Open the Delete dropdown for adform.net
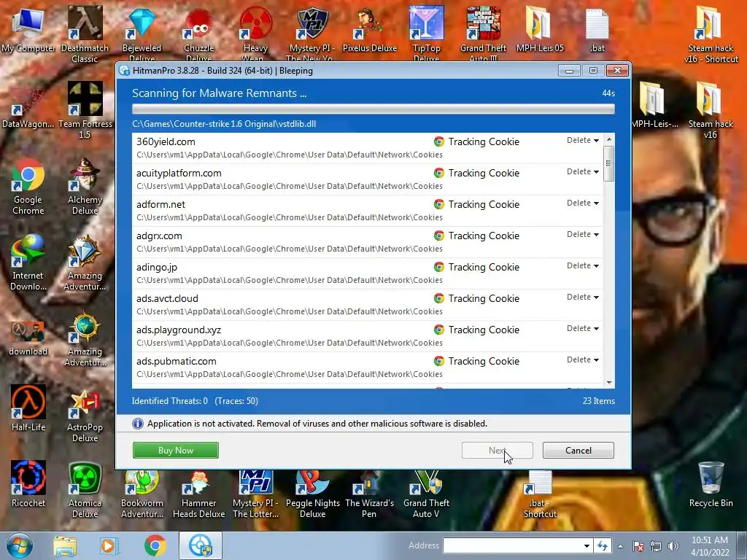This screenshot has width=747, height=560. 583,203
